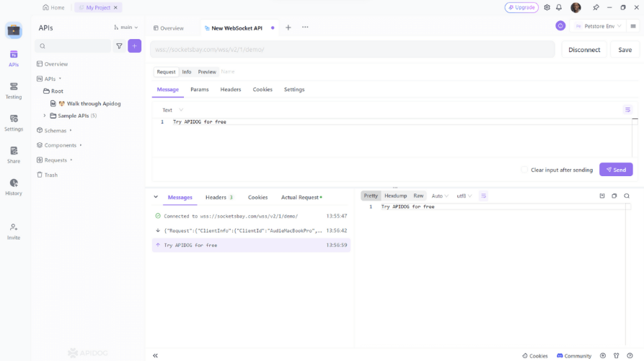This screenshot has height=361, width=644.
Task: Save the response to file icon
Action: (602, 196)
